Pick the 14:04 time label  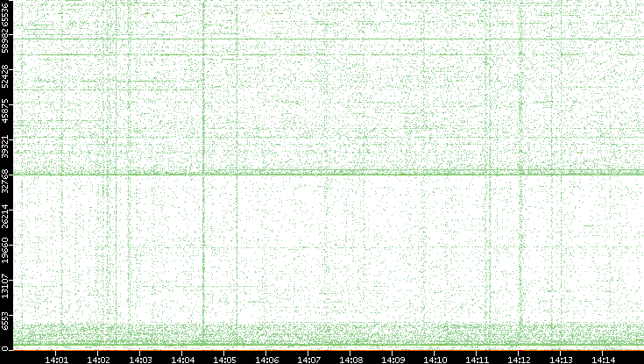[x=182, y=360]
